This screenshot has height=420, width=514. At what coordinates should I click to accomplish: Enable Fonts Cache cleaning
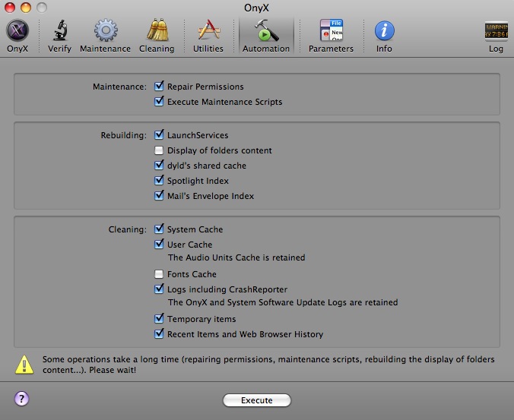click(x=159, y=274)
